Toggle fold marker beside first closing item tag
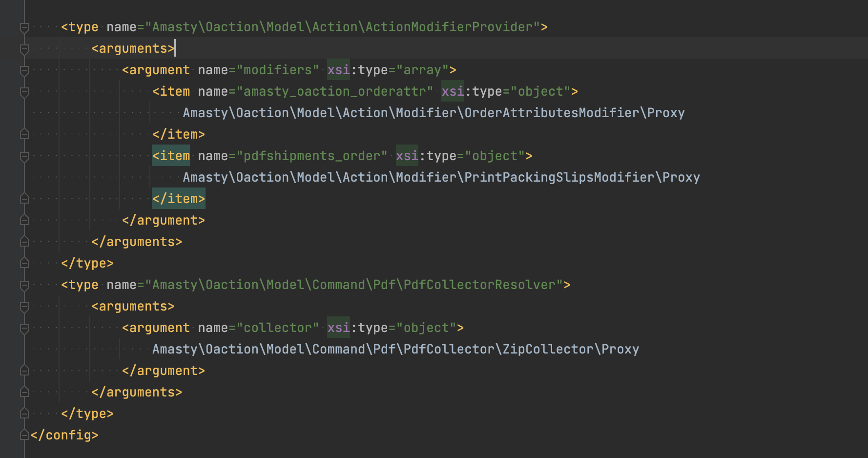 tap(23, 134)
